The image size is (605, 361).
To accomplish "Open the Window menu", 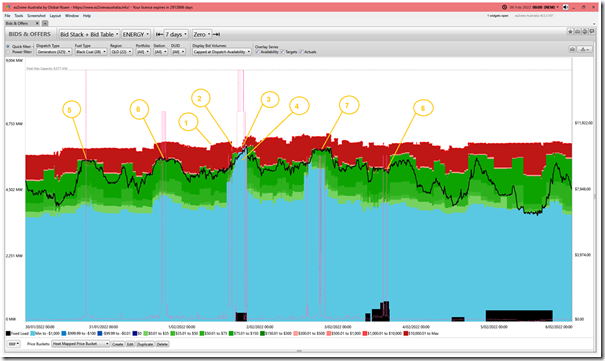I will [x=72, y=16].
